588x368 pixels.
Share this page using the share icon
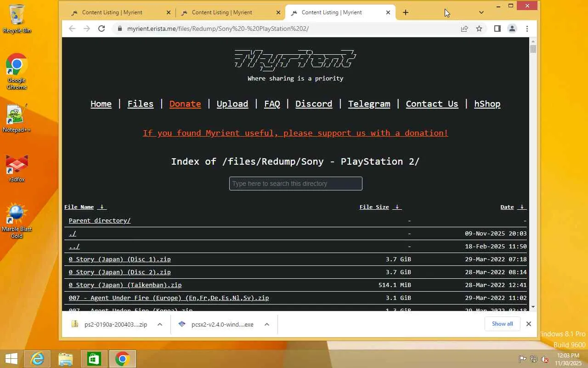tap(464, 29)
